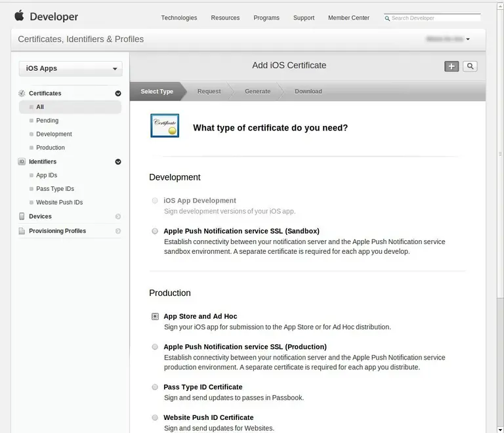Select iOS App Development radio button
This screenshot has height=433, width=504.
click(x=155, y=201)
